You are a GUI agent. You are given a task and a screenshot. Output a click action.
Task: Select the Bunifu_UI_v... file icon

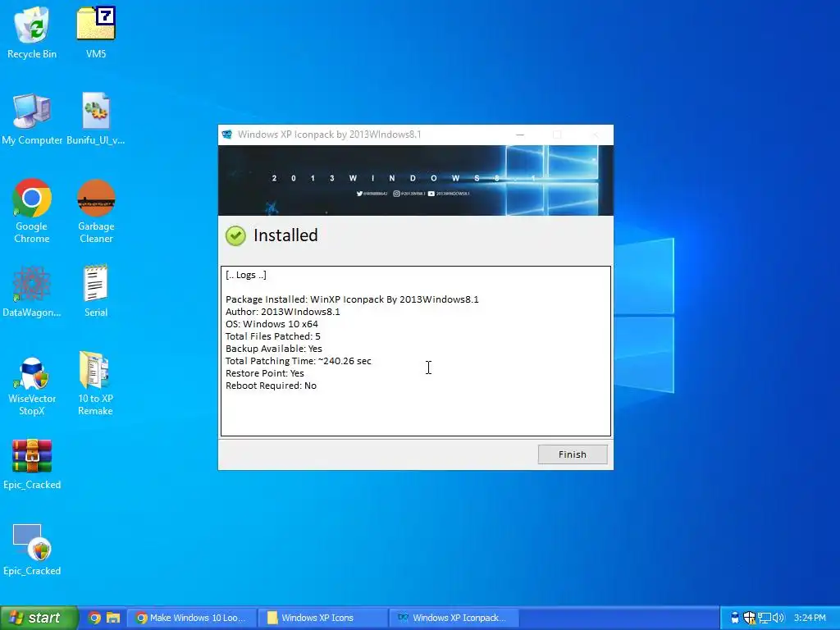(96, 119)
